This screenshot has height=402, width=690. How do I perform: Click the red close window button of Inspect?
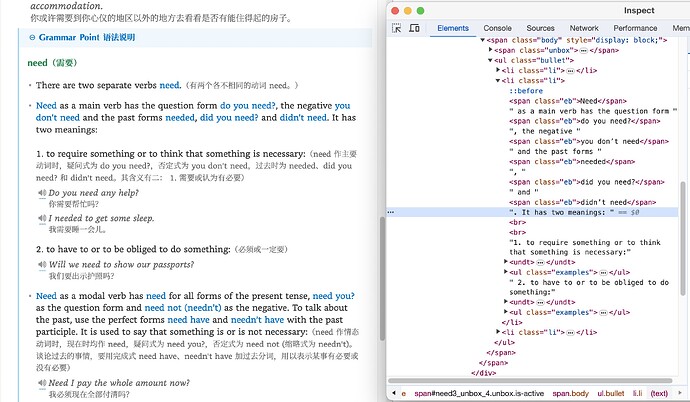pos(395,11)
